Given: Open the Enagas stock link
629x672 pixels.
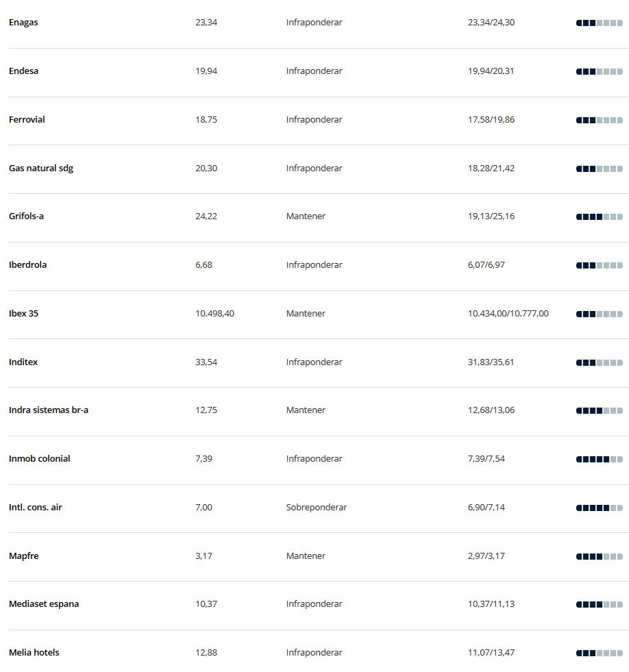Looking at the screenshot, I should (23, 23).
